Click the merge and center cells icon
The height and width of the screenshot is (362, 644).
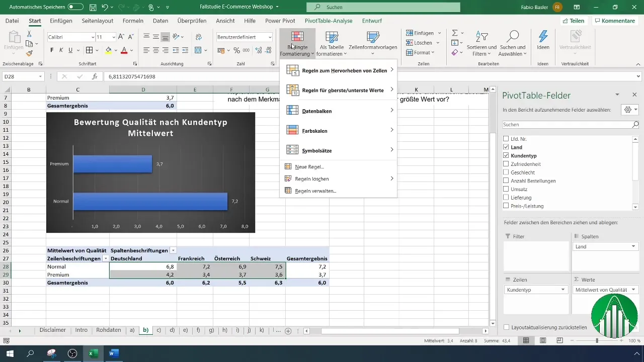tap(198, 50)
